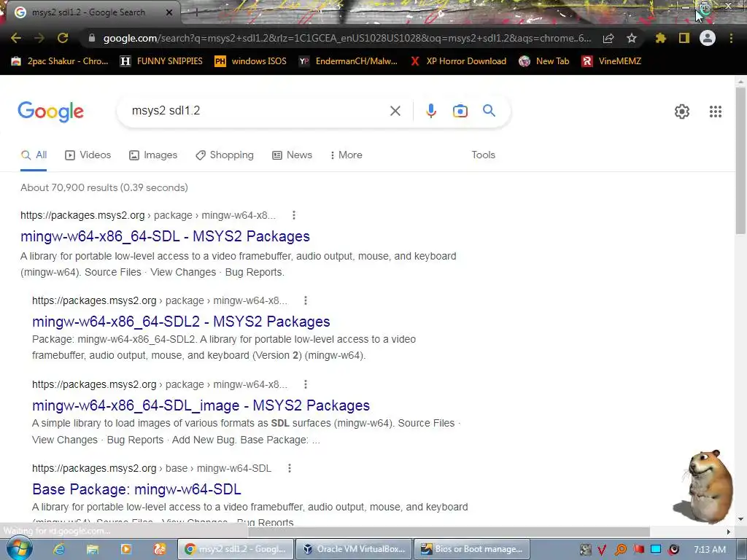Open the 2pac Shakur bookmark
Viewport: 747px width, 560px height.
(x=60, y=61)
